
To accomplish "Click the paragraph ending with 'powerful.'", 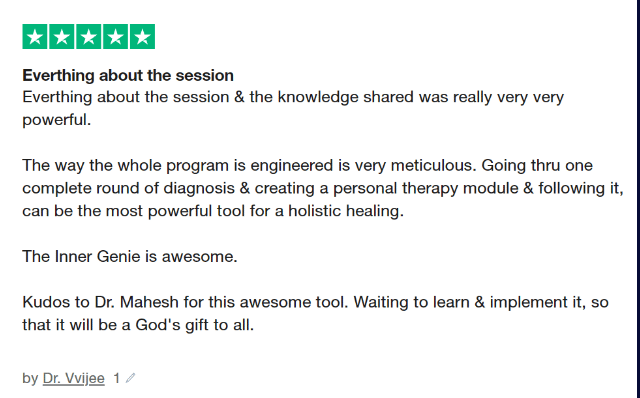I will (293, 108).
